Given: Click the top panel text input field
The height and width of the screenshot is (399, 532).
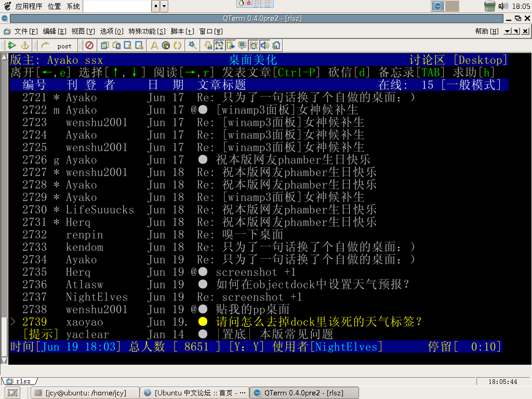Looking at the screenshot, I should tap(117, 6).
